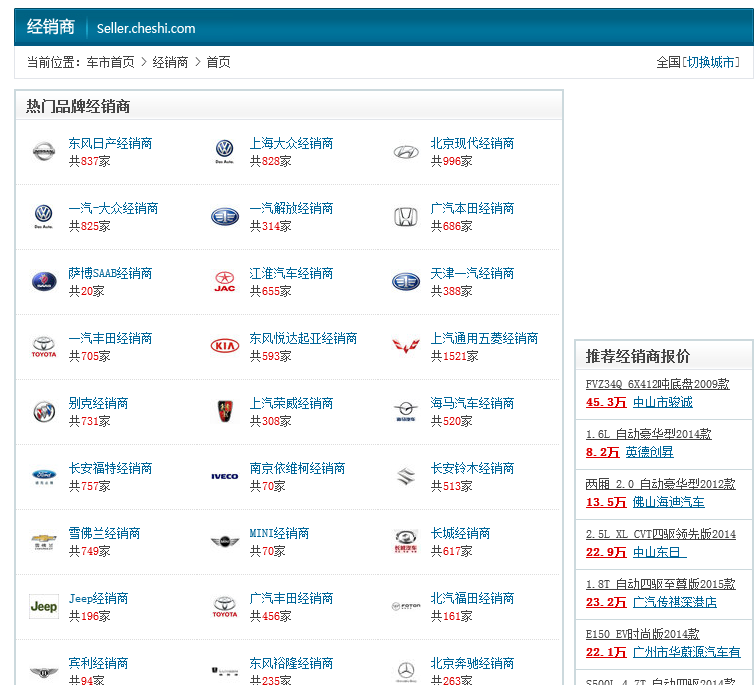Click the Haima logo for 海马汽车
Viewport: 754px width, 685px height.
(x=406, y=412)
